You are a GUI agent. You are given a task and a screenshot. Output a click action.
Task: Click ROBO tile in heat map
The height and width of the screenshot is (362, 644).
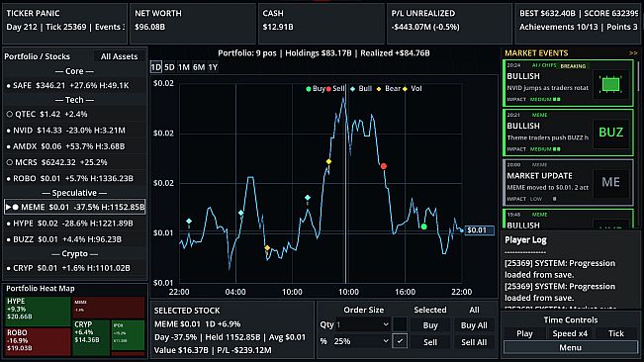click(38, 341)
